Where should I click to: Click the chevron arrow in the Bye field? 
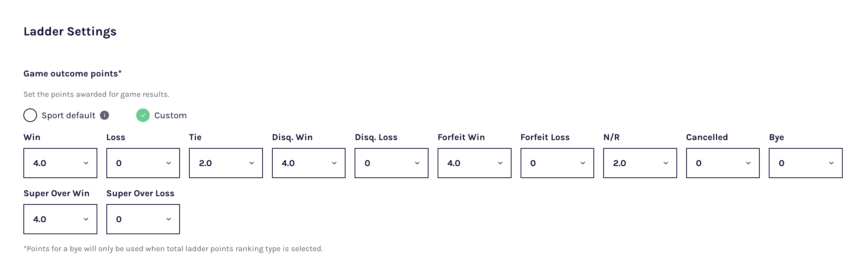831,163
